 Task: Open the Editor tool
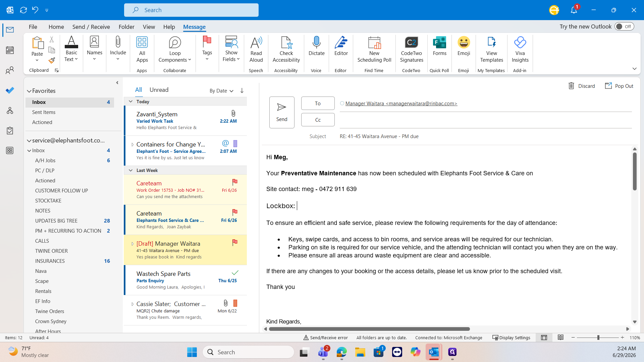[x=341, y=46]
